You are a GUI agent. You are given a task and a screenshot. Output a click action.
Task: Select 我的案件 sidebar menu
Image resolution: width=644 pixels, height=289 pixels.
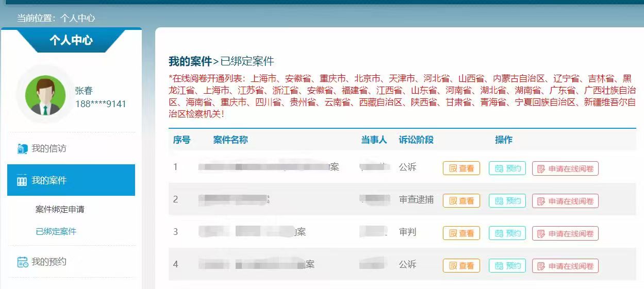click(71, 180)
